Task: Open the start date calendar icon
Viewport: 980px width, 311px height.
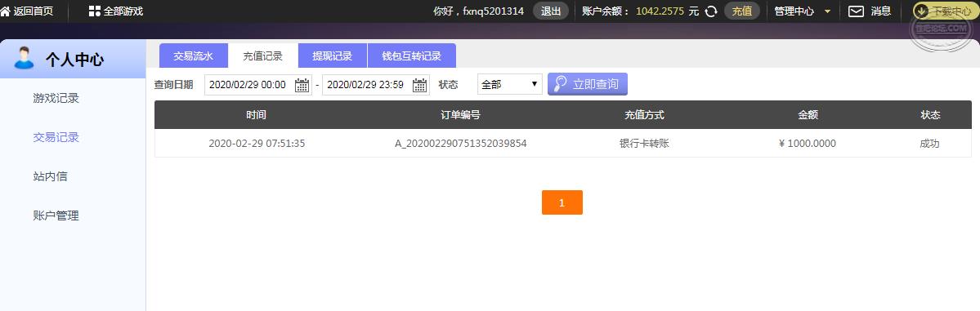Action: click(x=302, y=85)
